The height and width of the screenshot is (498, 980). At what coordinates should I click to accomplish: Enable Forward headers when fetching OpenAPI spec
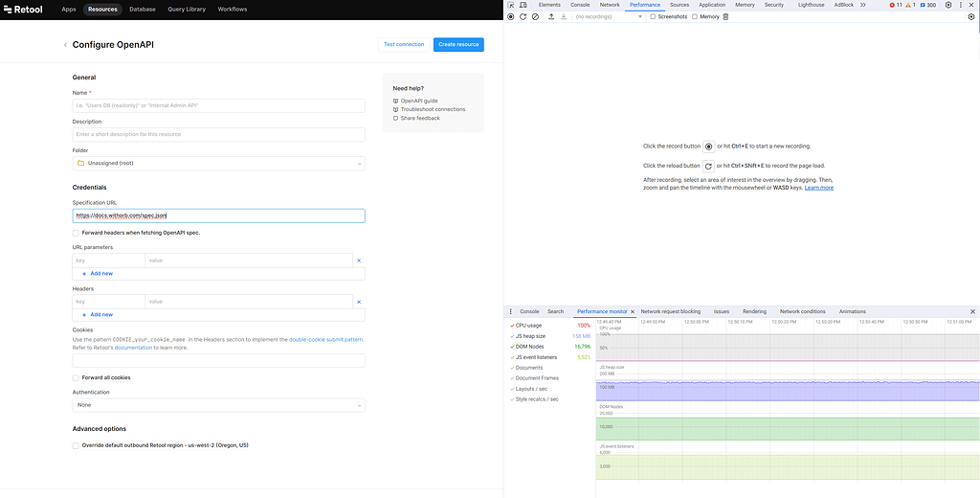76,233
